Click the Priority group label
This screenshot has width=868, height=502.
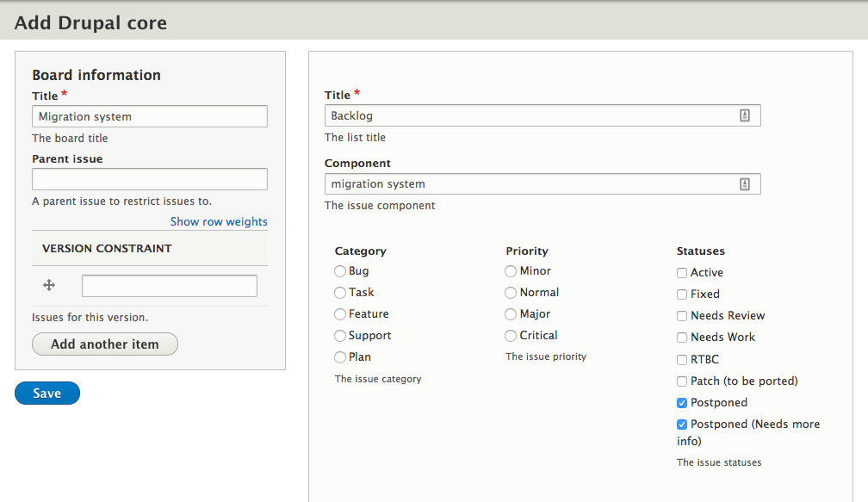point(526,251)
